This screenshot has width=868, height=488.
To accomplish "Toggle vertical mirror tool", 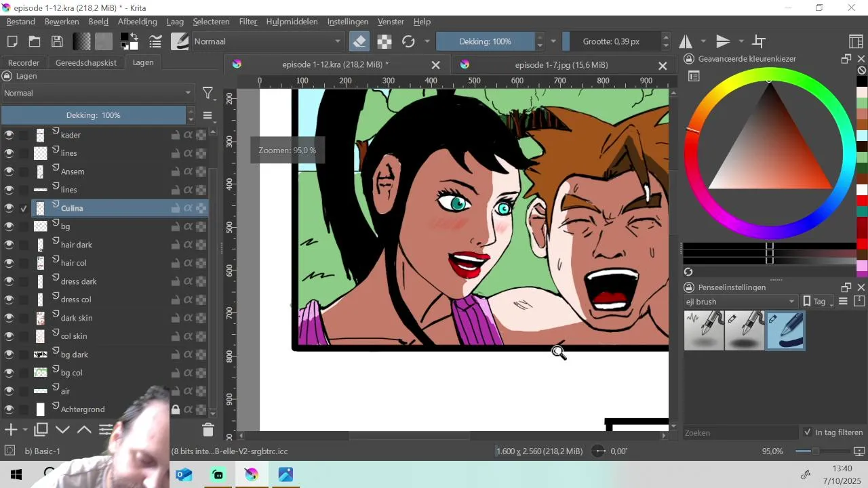I will 723,41.
